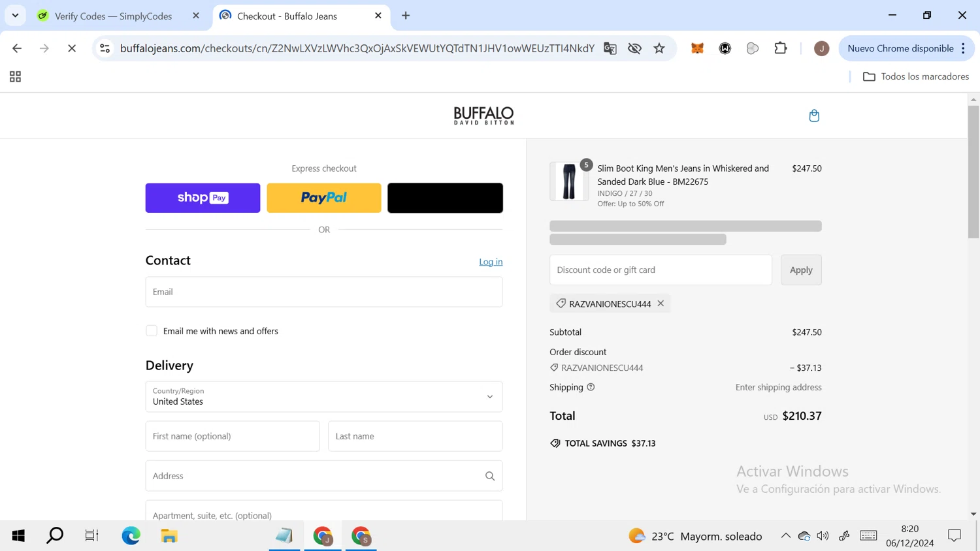Open the MetaMask fox extension

(x=697, y=48)
